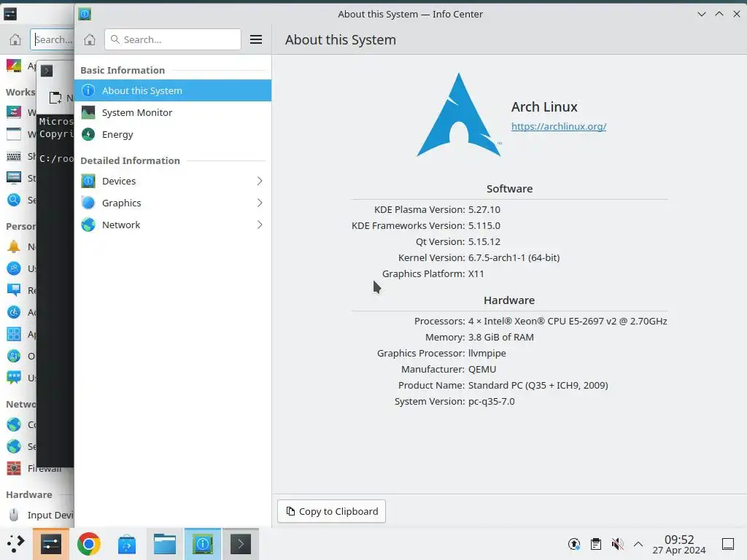Open Dolphin file manager from taskbar
747x560 pixels.
(x=165, y=544)
